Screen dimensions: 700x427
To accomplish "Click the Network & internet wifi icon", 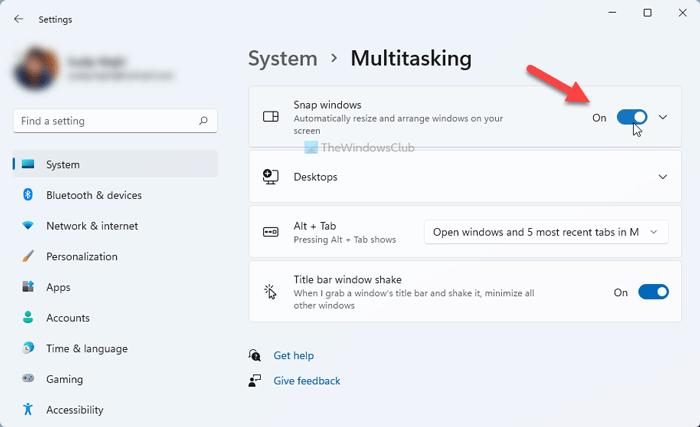I will (28, 226).
